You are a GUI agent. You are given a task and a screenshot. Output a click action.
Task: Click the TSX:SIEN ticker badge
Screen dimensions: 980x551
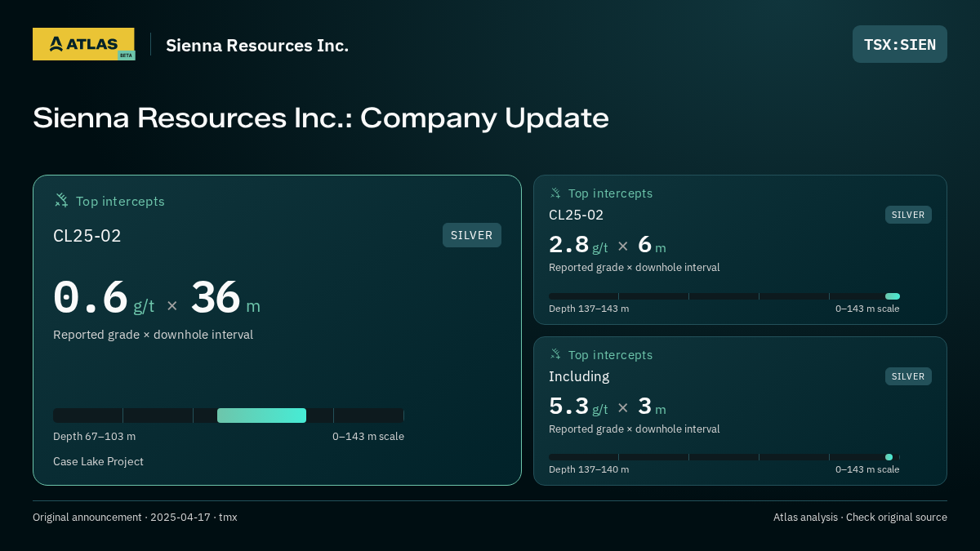tap(899, 44)
